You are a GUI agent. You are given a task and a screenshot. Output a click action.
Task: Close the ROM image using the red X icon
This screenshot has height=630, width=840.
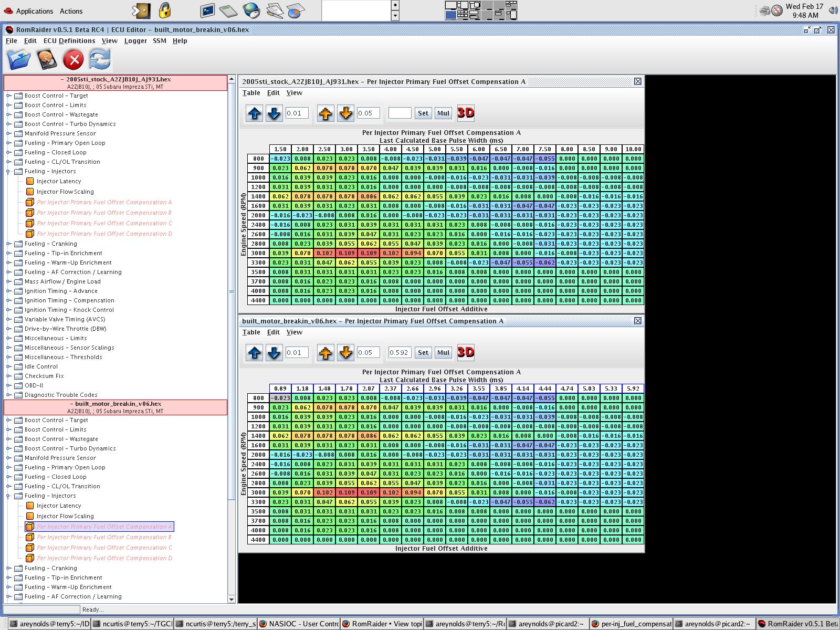pyautogui.click(x=73, y=60)
